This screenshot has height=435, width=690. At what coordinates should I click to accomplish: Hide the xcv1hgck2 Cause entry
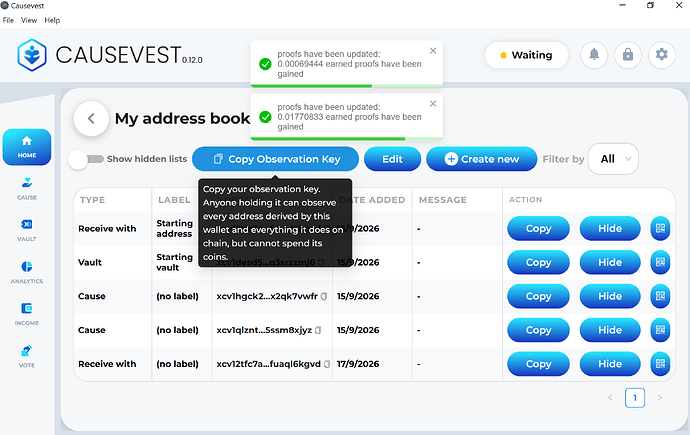pyautogui.click(x=610, y=296)
